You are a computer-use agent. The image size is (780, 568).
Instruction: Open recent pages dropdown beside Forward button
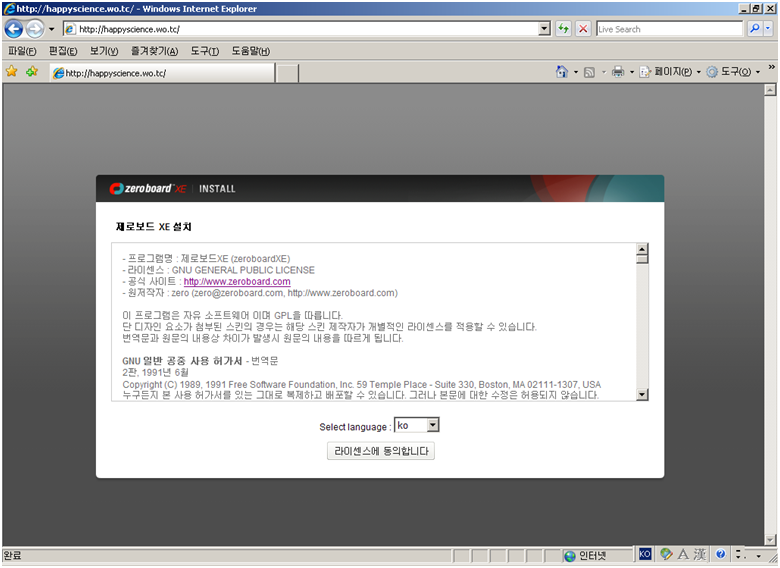coord(51,29)
